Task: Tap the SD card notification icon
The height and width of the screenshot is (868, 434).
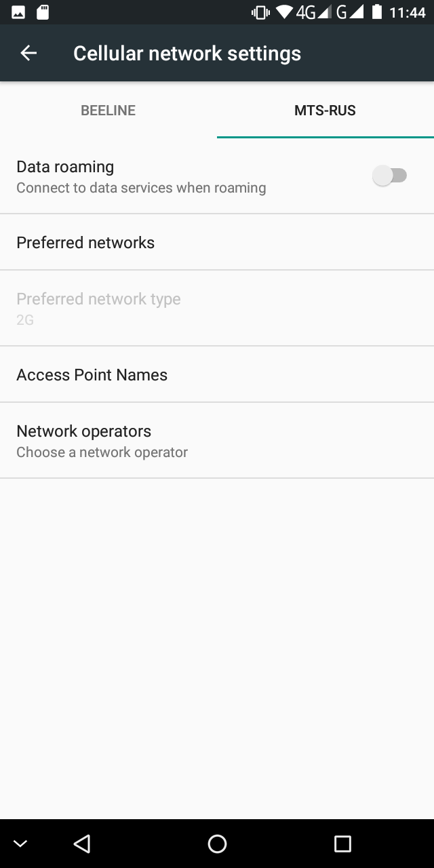Action: [x=43, y=12]
